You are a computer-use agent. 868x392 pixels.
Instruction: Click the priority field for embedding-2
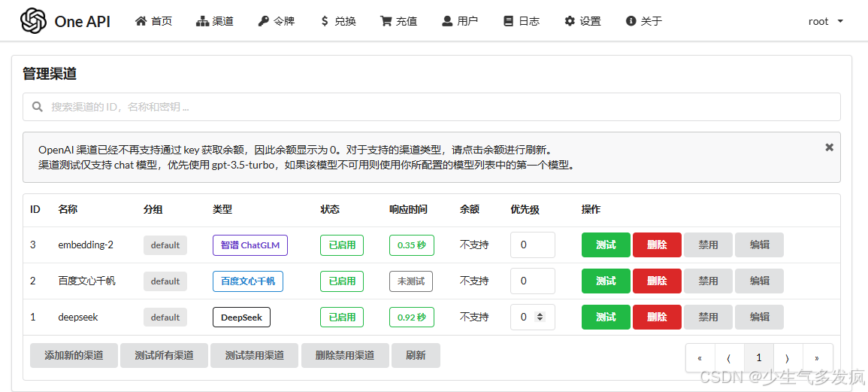click(533, 245)
